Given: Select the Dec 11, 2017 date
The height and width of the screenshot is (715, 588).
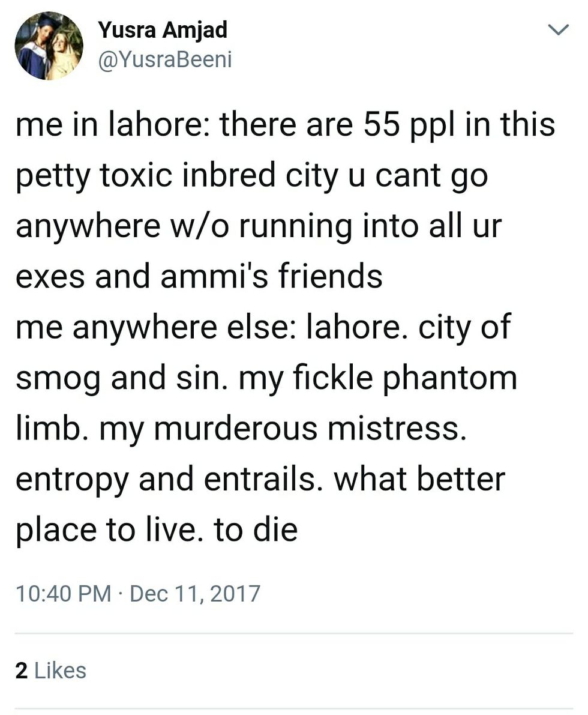Looking at the screenshot, I should [x=194, y=593].
